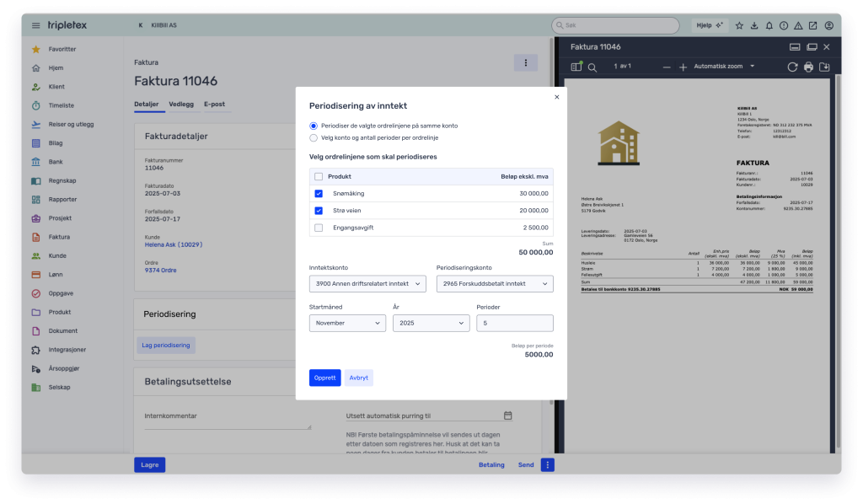
Task: Open the notifications bell in the top bar
Action: click(x=769, y=25)
